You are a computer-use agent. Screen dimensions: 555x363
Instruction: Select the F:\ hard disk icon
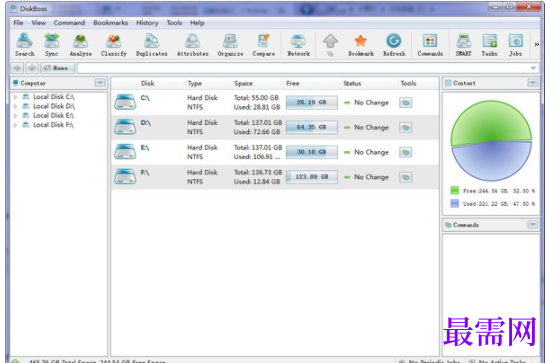click(125, 176)
